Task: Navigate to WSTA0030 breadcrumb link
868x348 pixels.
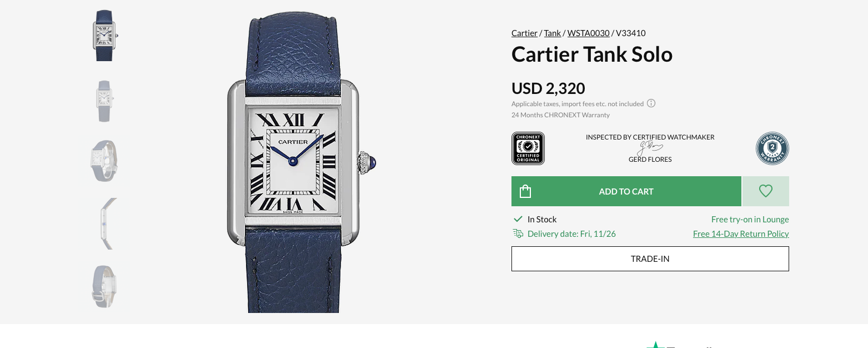Action: [589, 33]
